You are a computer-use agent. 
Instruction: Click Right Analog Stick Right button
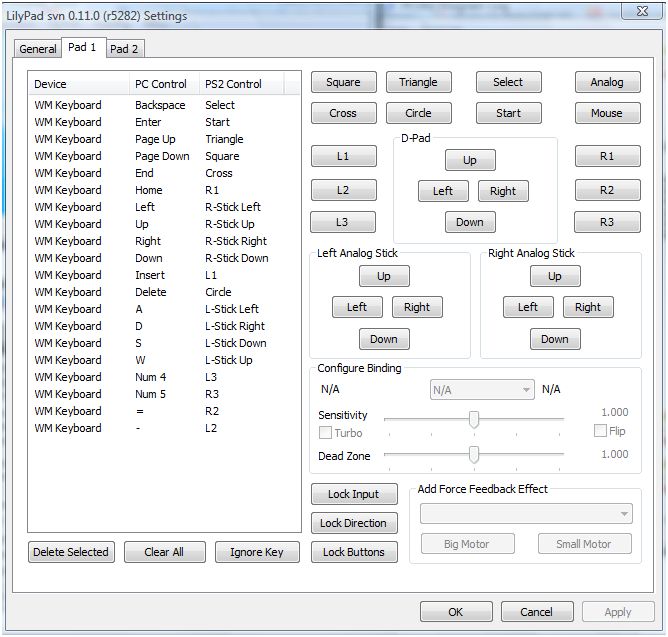[x=588, y=307]
